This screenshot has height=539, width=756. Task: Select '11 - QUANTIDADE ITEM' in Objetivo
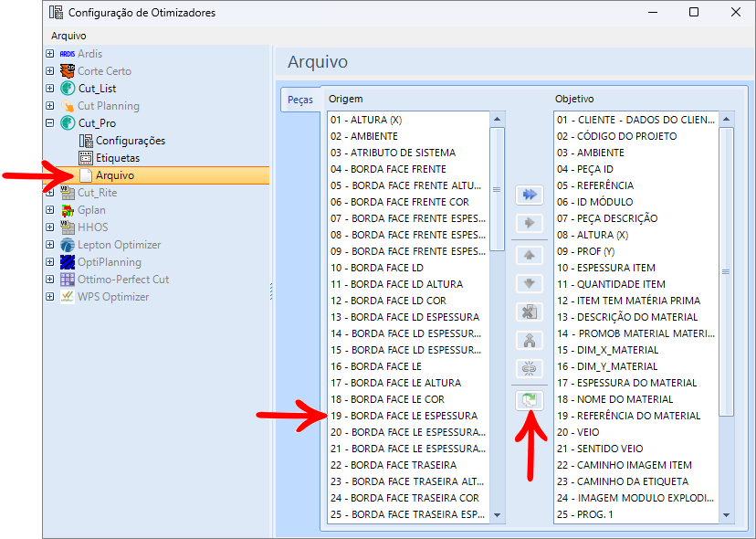(x=636, y=284)
